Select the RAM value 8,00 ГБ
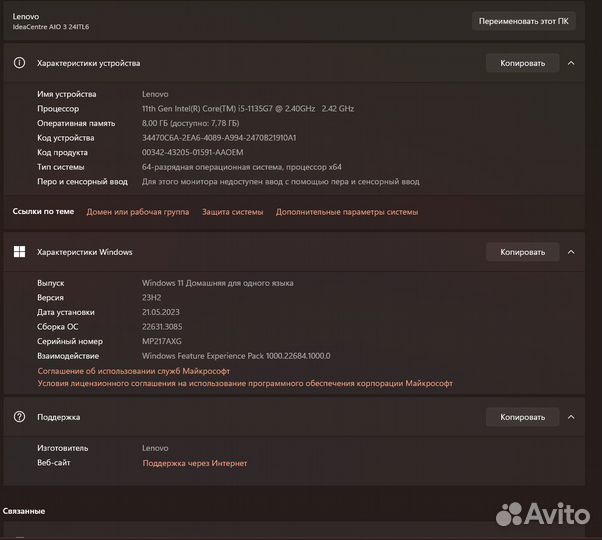The width and height of the screenshot is (602, 540). [190, 123]
